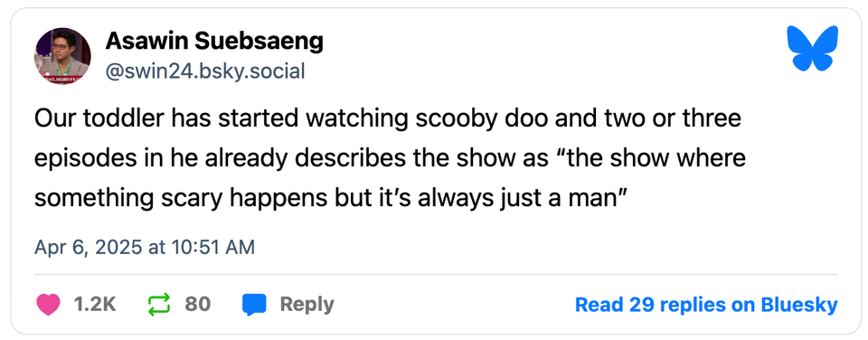Click the 1.2K likes count

(95, 305)
